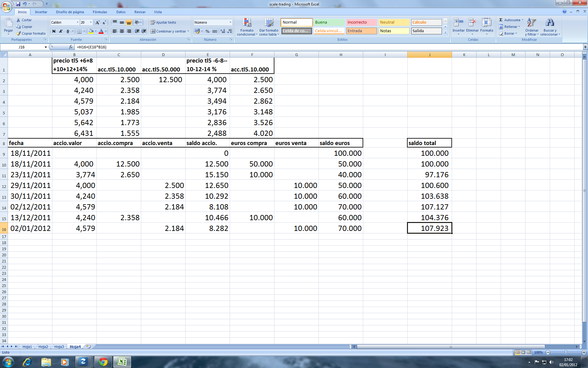Apply the Buena cell style

329,22
